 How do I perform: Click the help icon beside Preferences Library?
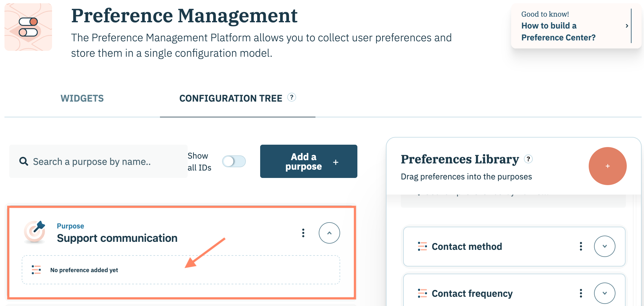528,159
